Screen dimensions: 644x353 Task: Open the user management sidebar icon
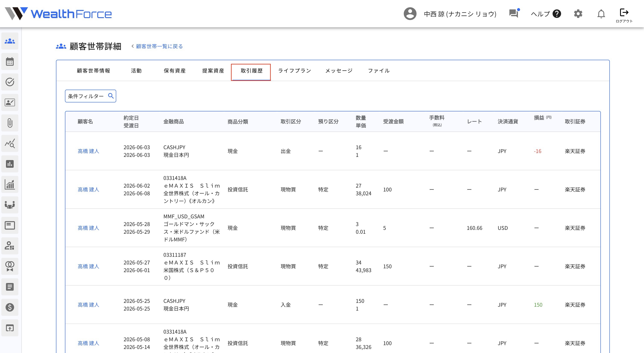10,246
